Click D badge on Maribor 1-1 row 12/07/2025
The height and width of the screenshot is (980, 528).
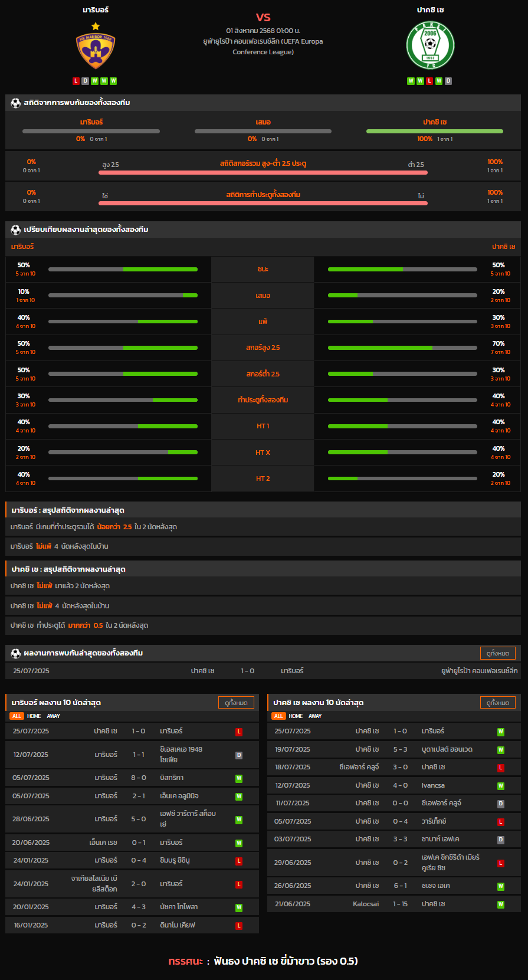click(x=239, y=755)
